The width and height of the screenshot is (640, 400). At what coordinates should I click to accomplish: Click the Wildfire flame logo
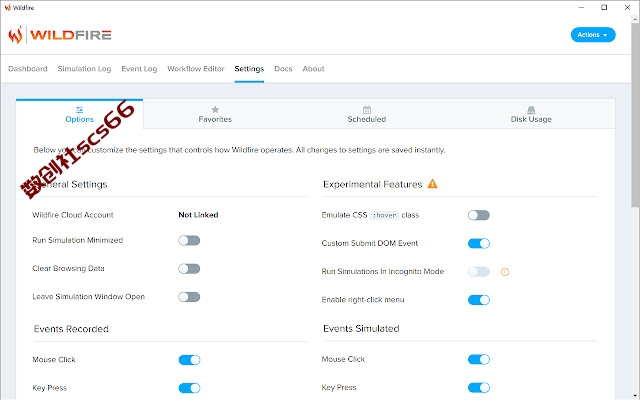click(x=15, y=35)
